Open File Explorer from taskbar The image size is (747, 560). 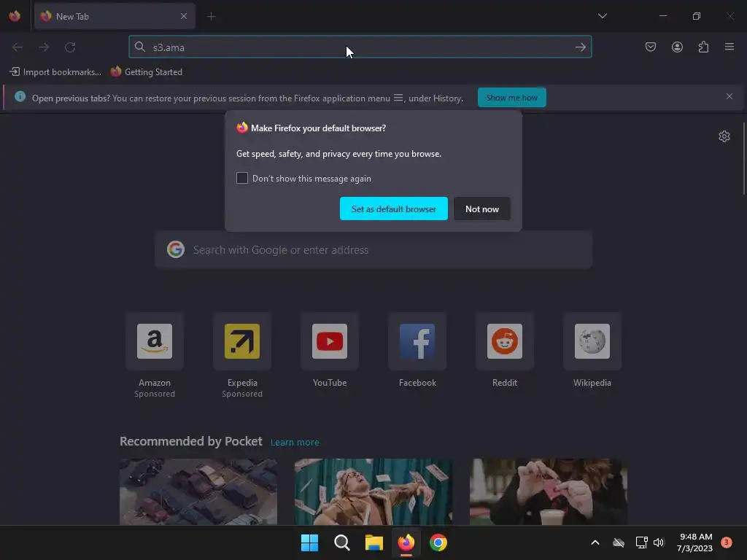point(374,542)
